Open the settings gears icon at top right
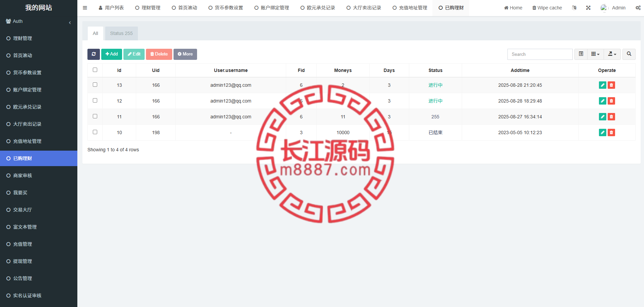644x307 pixels. point(638,8)
